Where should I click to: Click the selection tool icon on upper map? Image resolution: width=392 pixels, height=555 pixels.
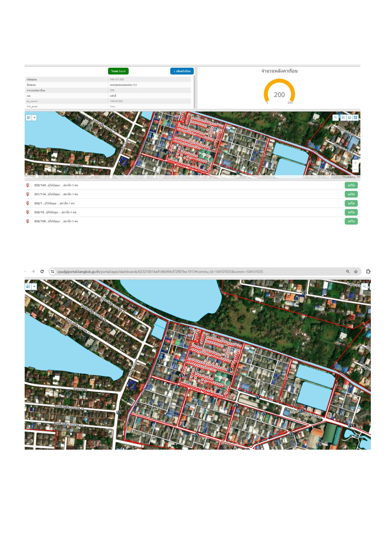[29, 118]
